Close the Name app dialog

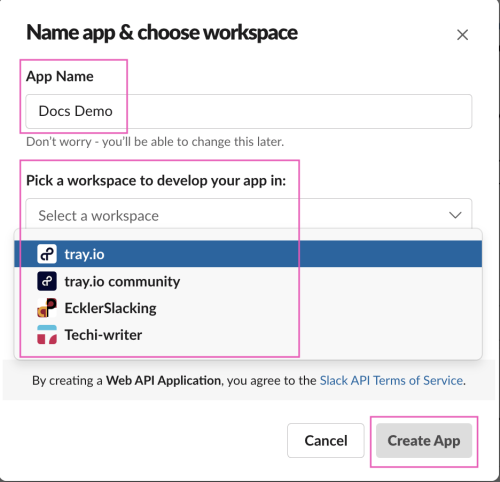point(462,35)
